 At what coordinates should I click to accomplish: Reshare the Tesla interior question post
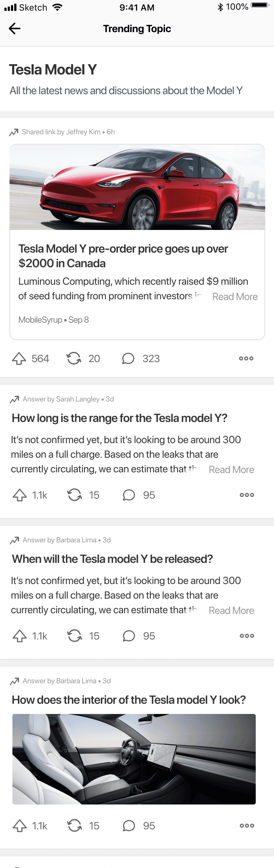tap(75, 826)
